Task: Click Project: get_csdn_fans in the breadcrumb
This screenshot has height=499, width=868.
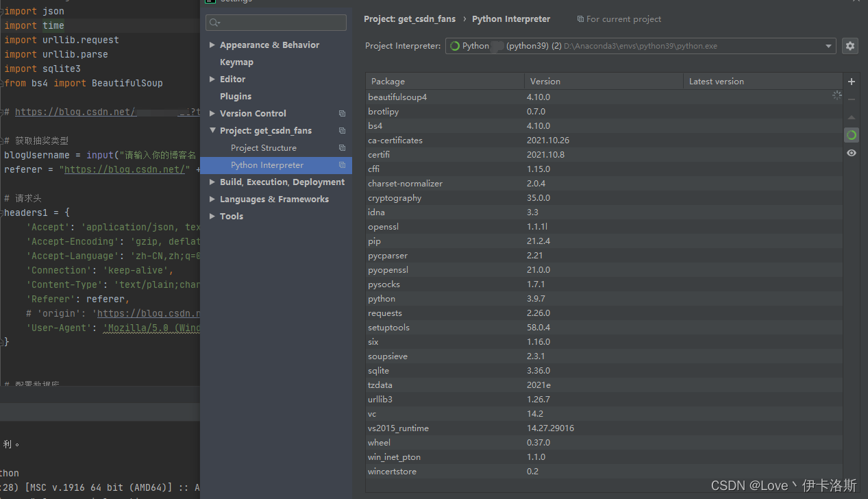Action: [x=410, y=19]
